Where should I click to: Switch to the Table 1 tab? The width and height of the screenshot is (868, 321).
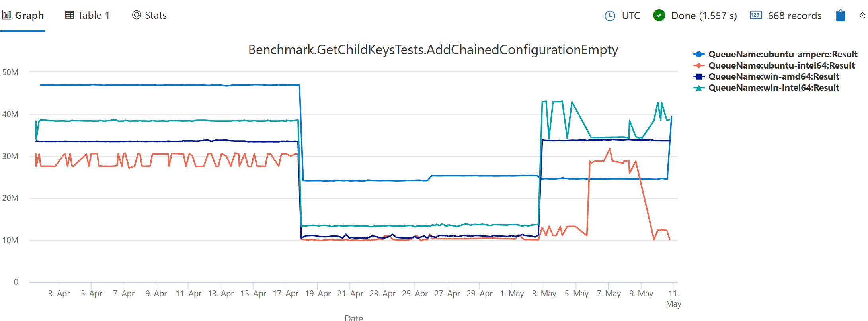click(x=94, y=15)
